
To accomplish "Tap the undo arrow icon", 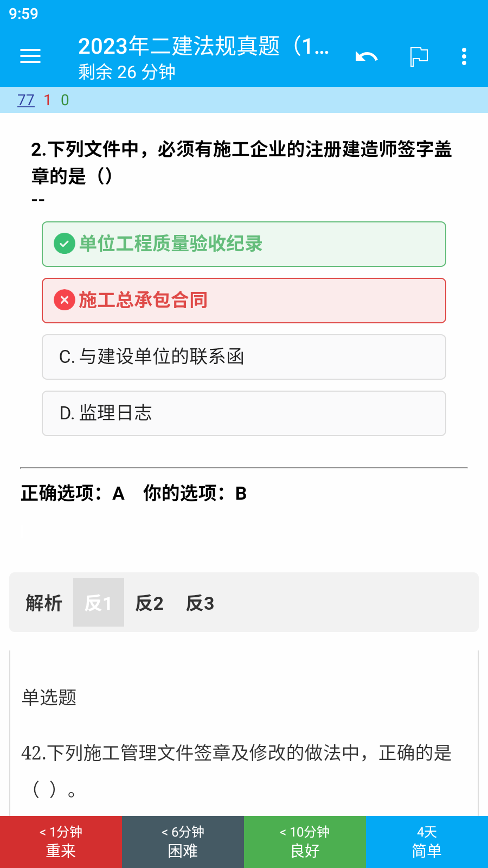I will point(367,56).
